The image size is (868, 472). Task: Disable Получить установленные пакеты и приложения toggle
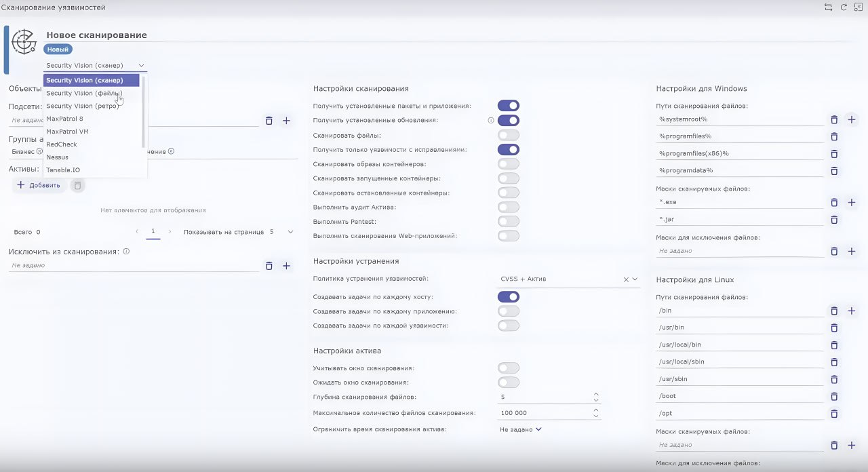(x=509, y=106)
